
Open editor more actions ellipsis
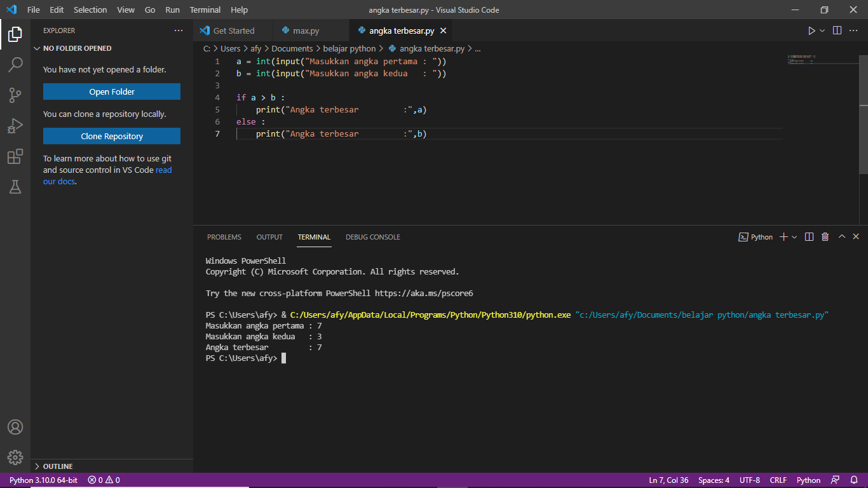point(855,30)
